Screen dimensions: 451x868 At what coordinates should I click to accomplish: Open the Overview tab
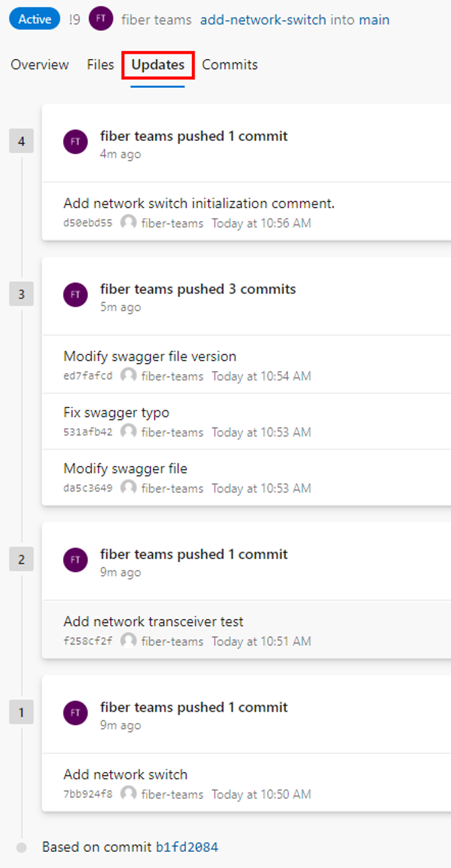coord(40,65)
